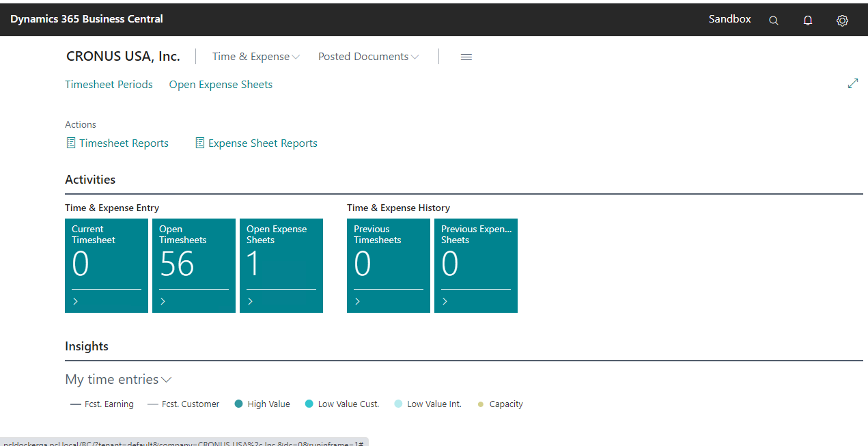Screen dimensions: 868x446
Task: Click the Timesheet Reports document icon
Action: (70, 143)
